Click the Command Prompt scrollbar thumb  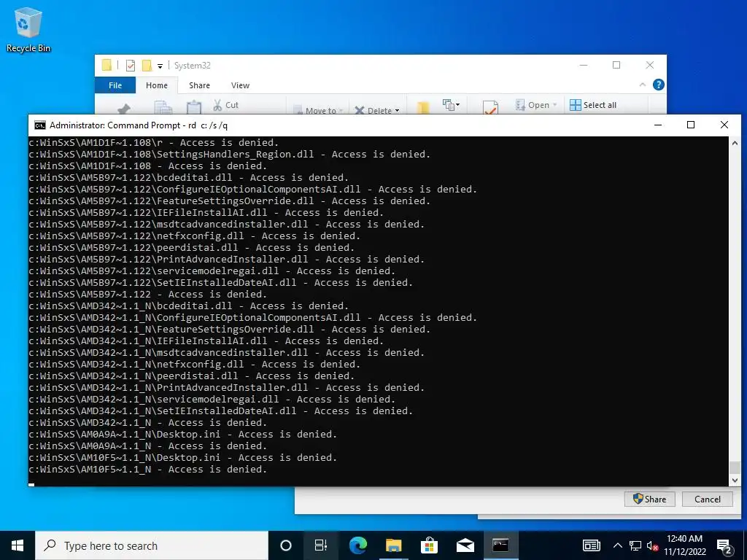tap(735, 467)
